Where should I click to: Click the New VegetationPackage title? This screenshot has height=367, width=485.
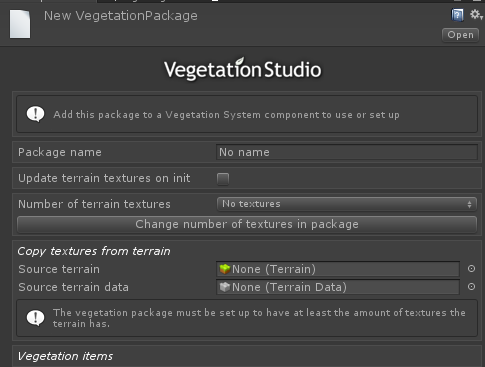(121, 16)
